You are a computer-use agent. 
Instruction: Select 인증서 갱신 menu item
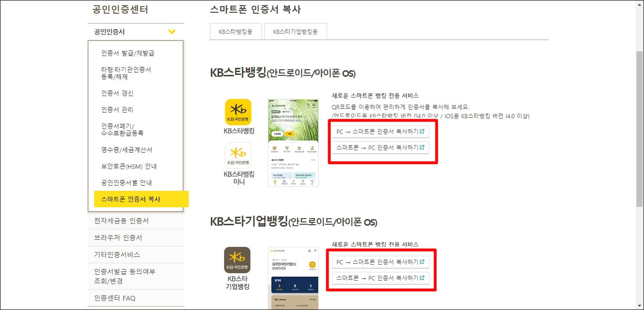click(117, 93)
